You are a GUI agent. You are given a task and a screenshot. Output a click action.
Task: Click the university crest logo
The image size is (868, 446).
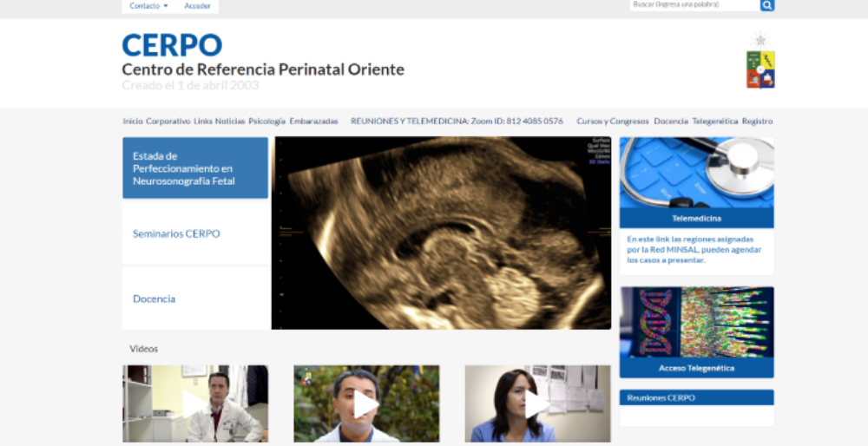[x=760, y=62]
